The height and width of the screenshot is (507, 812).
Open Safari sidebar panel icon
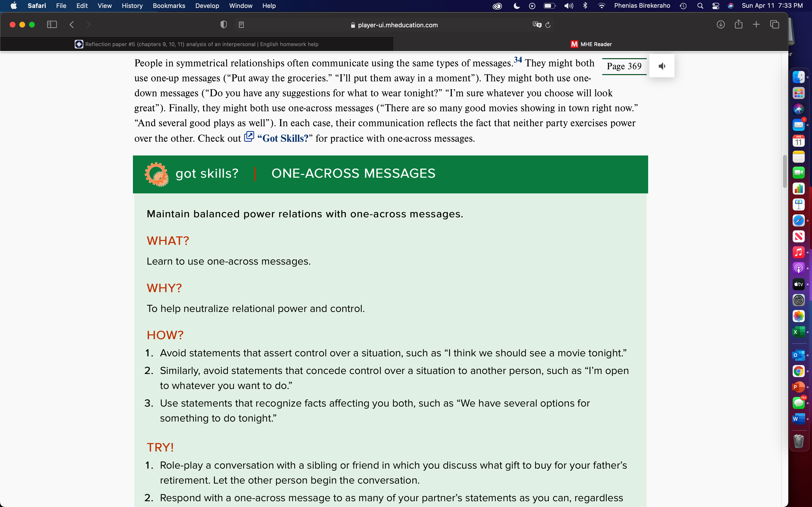tap(52, 24)
